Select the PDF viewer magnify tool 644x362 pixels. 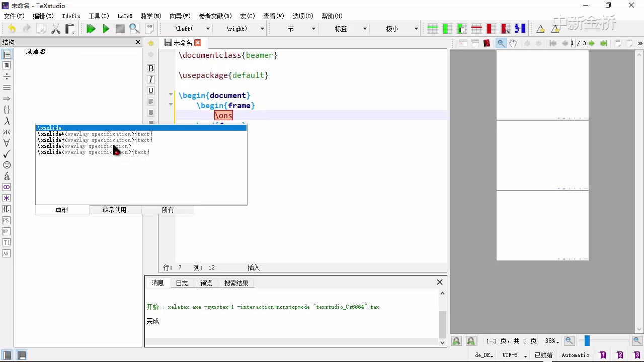tap(501, 43)
